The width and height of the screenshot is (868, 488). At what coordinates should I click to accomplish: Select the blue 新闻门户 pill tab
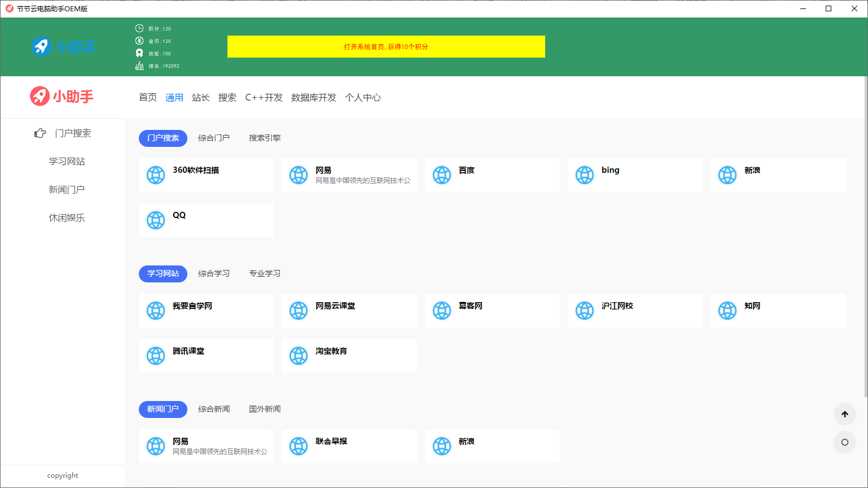point(163,409)
